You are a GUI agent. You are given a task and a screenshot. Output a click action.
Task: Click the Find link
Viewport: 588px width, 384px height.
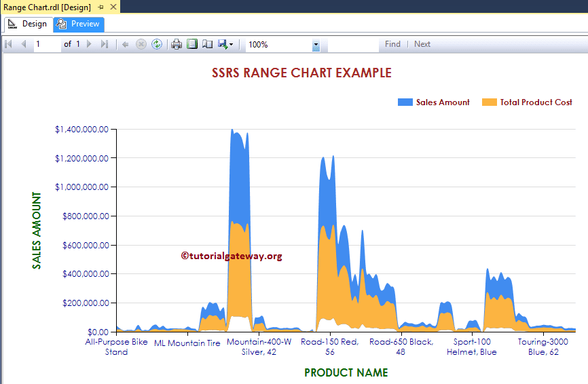[392, 44]
